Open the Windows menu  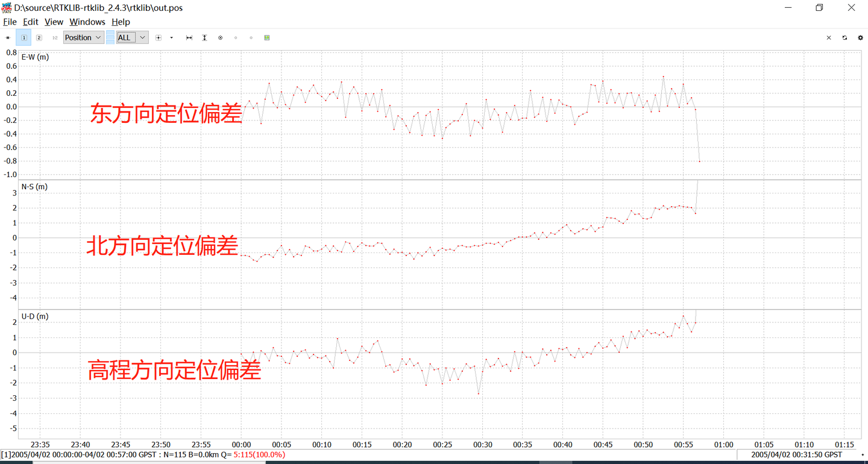click(x=87, y=22)
